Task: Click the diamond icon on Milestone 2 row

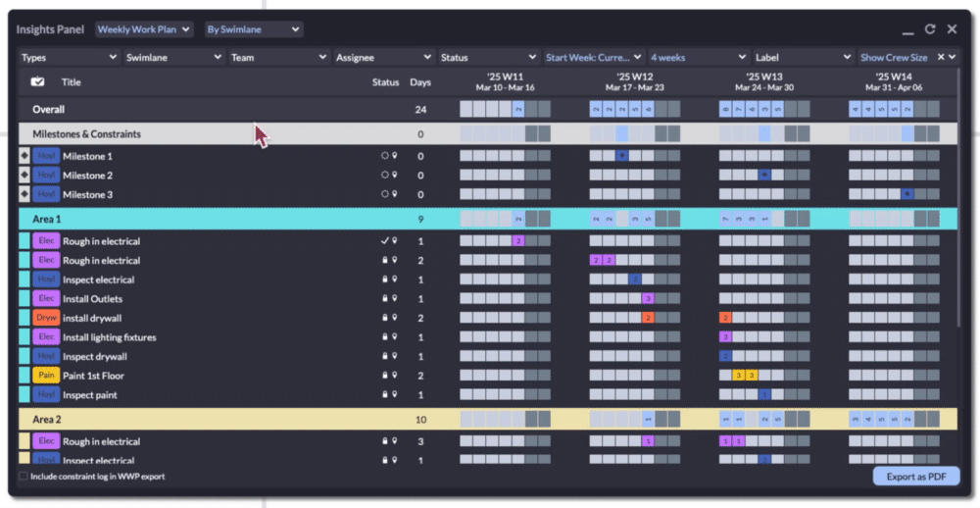Action: click(x=24, y=176)
